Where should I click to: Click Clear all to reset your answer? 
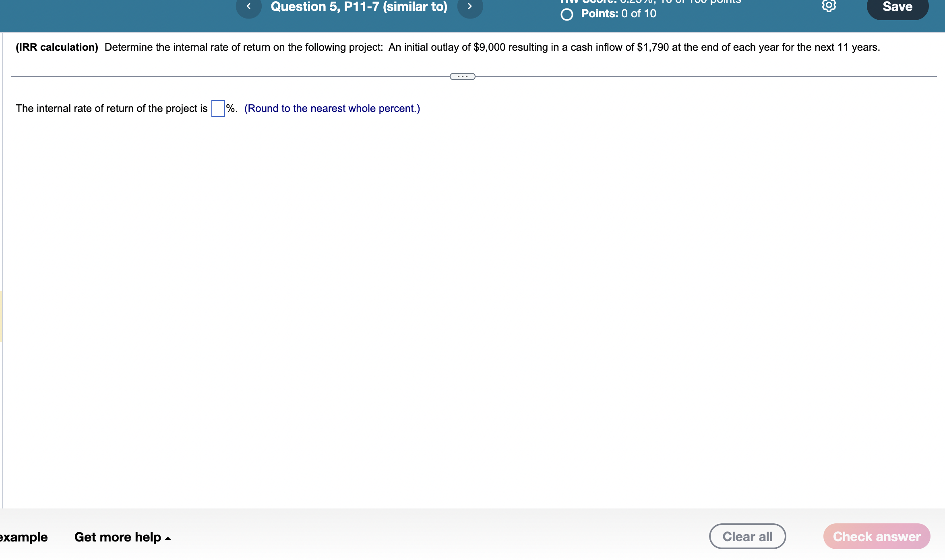pos(747,536)
